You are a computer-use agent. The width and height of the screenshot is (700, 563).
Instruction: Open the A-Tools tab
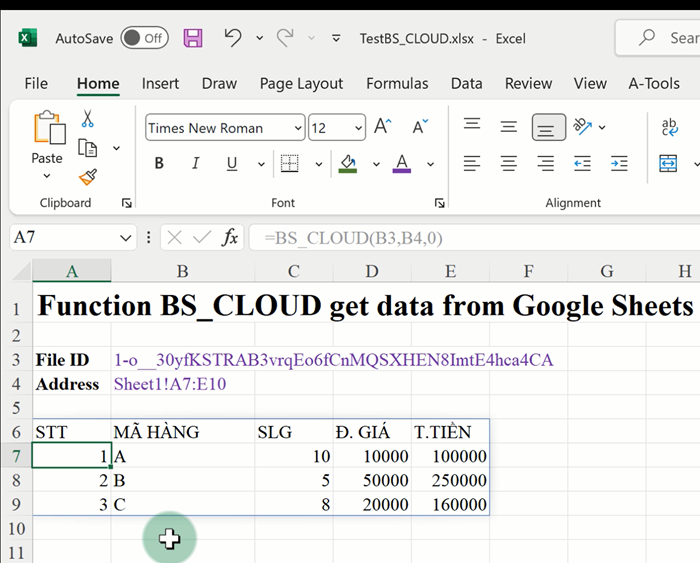(654, 83)
